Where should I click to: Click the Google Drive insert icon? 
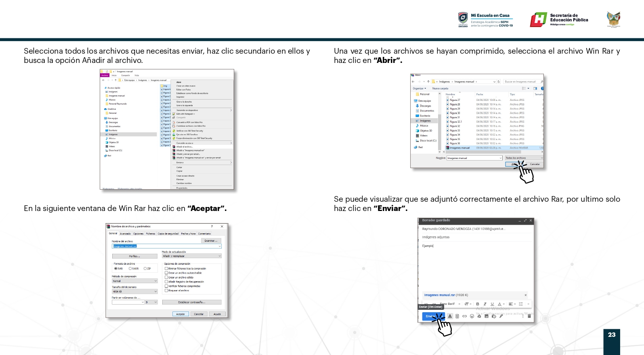click(479, 316)
